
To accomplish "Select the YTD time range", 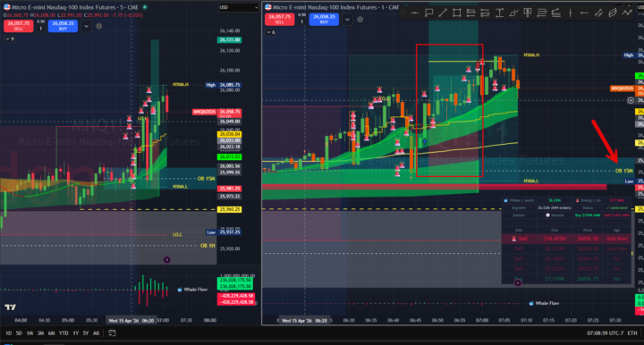I will coord(64,333).
